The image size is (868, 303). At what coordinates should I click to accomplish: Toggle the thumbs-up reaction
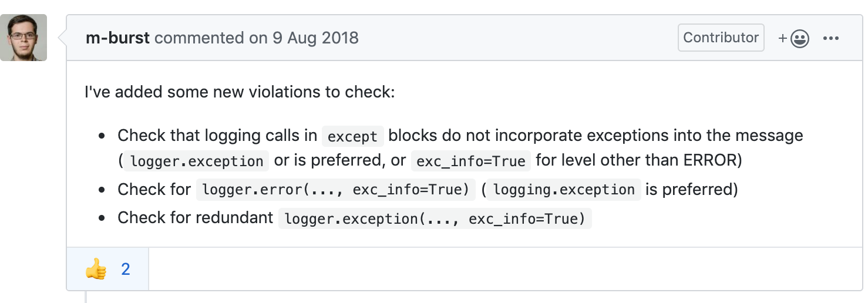pyautogui.click(x=107, y=270)
